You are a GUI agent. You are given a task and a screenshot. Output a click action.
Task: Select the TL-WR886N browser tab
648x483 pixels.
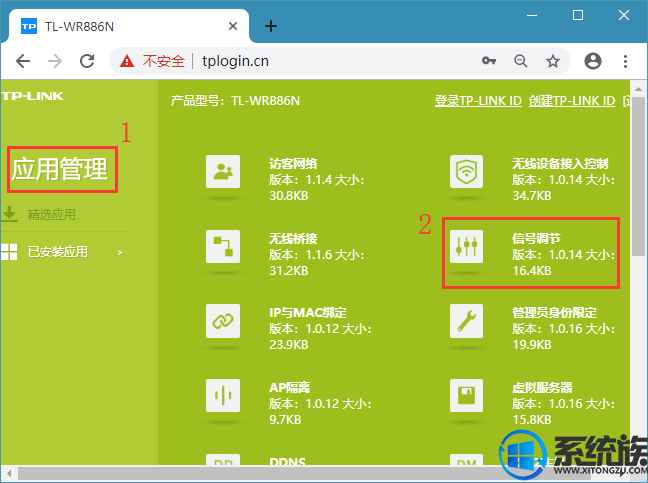click(x=128, y=26)
